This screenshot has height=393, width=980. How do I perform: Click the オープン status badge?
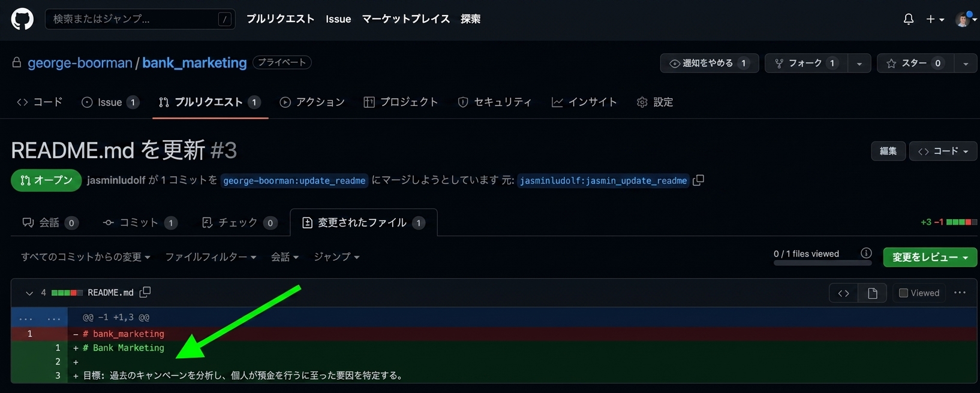[x=46, y=180]
